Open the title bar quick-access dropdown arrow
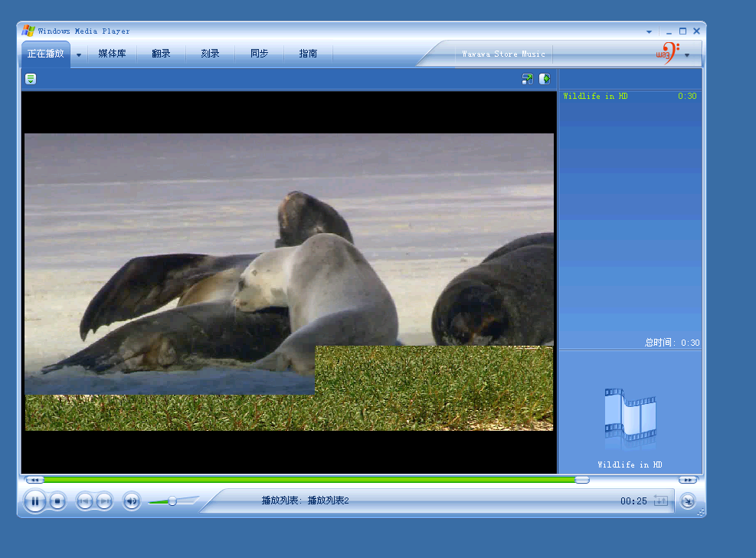This screenshot has height=558, width=756. coord(650,32)
